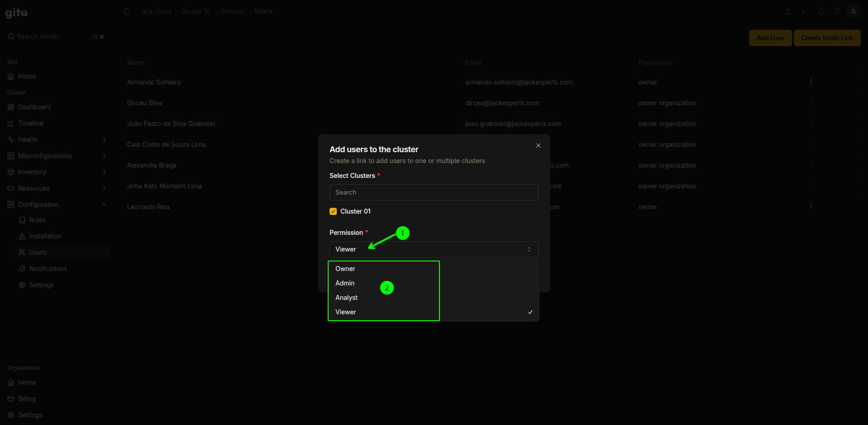Click joao.graboski@jackexperts.com email

[513, 124]
